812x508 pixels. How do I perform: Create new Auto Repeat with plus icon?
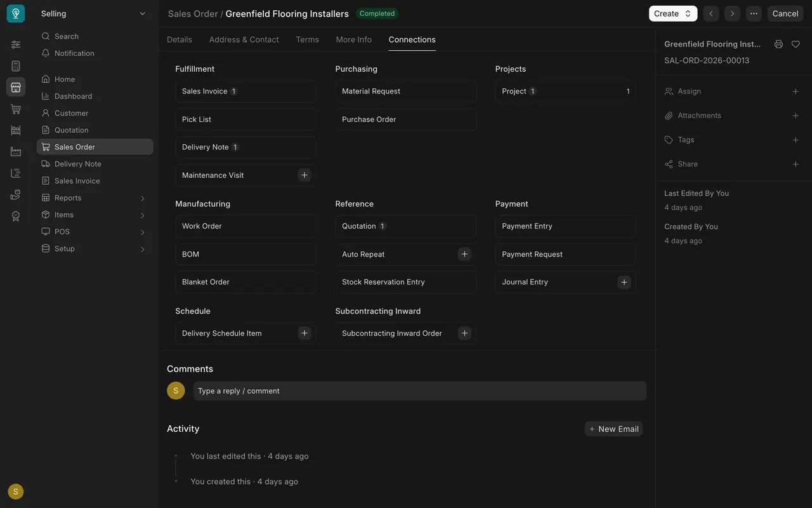464,254
